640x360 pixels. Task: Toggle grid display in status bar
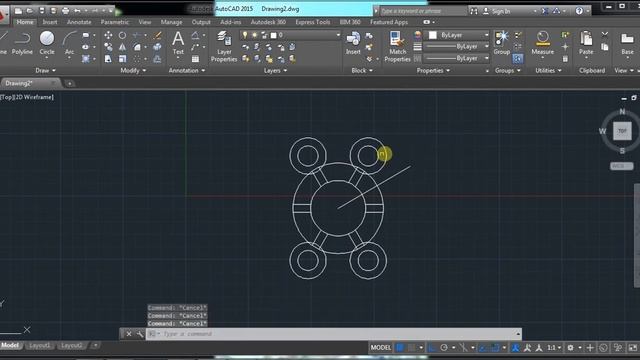400,348
